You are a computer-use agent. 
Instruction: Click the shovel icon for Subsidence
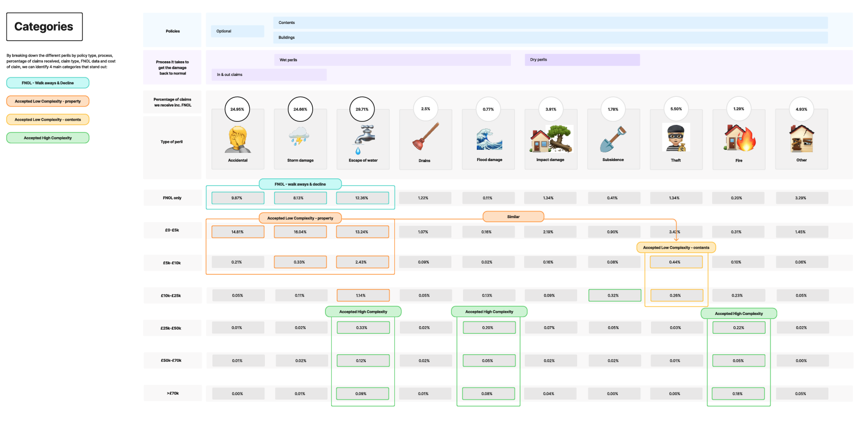click(613, 139)
